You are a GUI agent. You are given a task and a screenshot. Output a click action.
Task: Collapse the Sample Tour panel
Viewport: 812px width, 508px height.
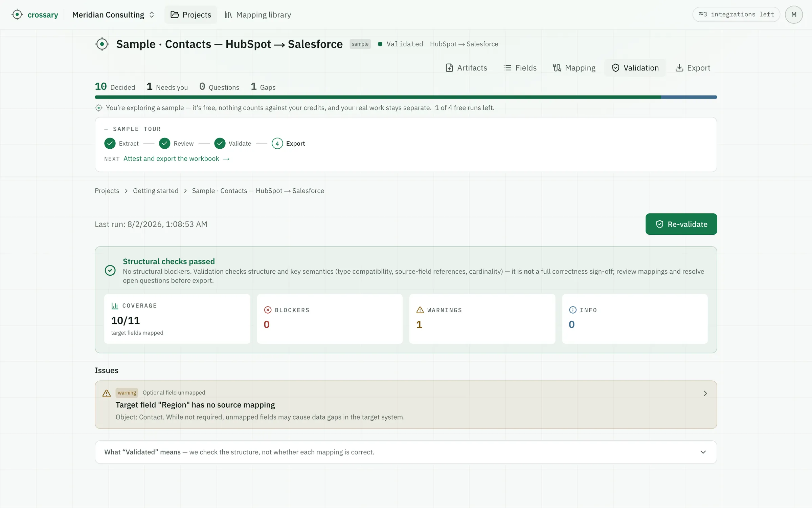133,129
